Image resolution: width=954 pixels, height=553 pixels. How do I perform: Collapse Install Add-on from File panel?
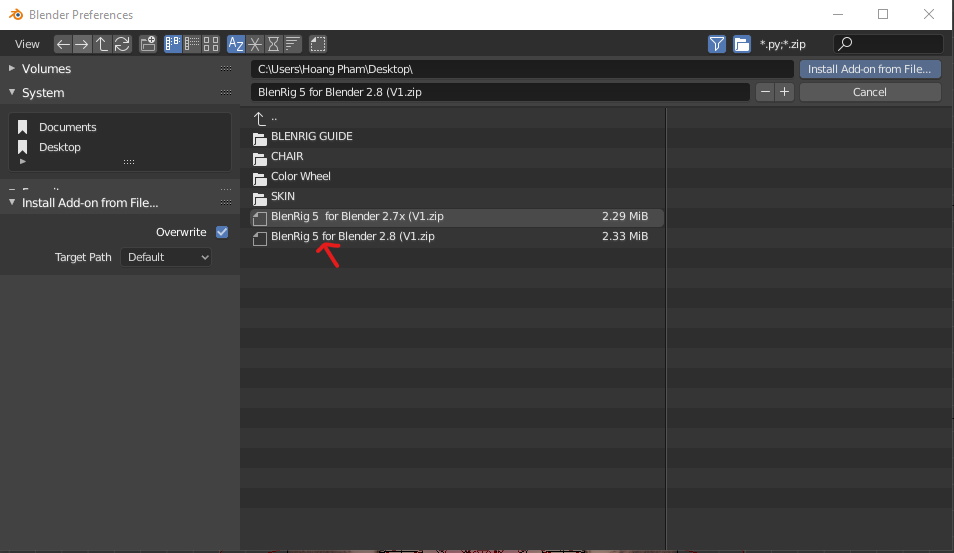[x=12, y=203]
